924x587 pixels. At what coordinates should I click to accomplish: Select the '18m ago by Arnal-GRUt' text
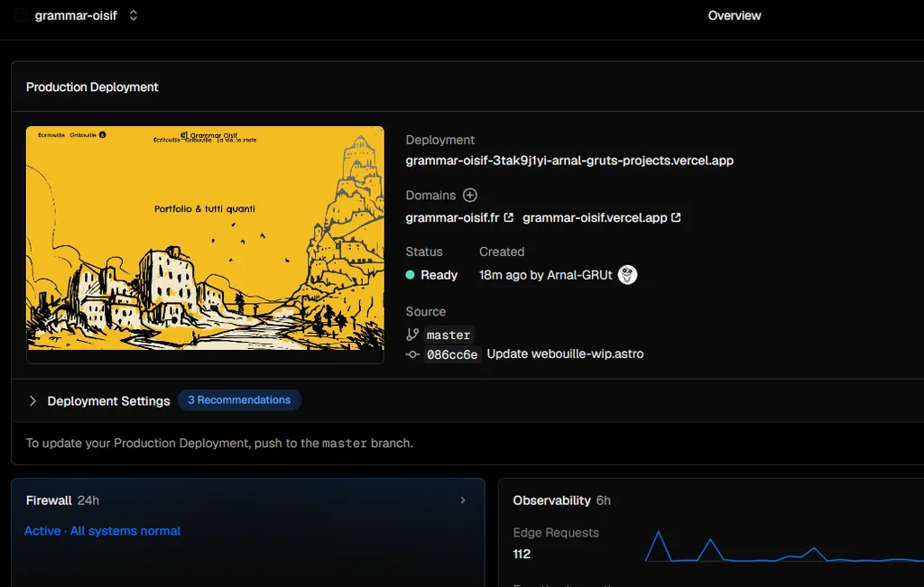[x=546, y=275]
